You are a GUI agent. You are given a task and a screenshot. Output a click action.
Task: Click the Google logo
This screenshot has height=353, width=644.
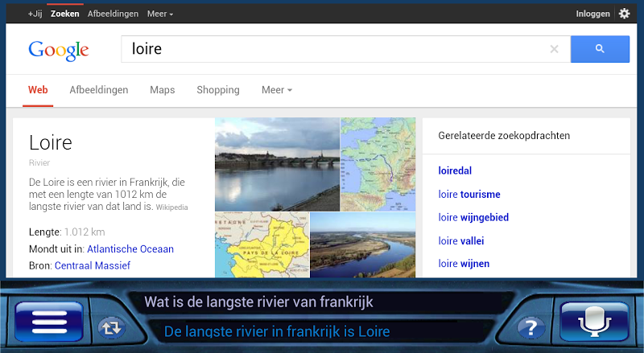tap(58, 51)
